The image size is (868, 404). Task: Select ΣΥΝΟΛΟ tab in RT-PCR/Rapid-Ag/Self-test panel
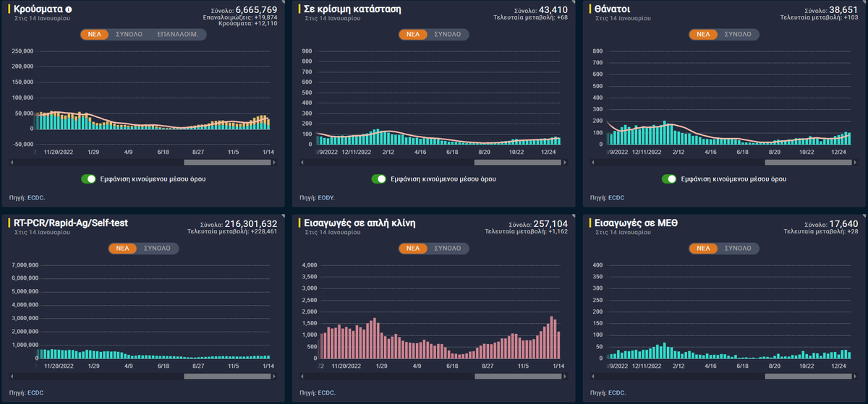tap(157, 248)
